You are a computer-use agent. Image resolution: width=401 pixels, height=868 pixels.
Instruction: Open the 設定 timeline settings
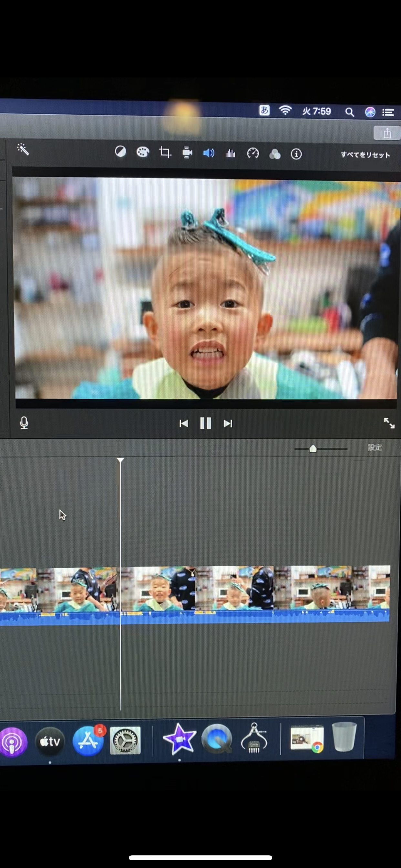click(375, 448)
